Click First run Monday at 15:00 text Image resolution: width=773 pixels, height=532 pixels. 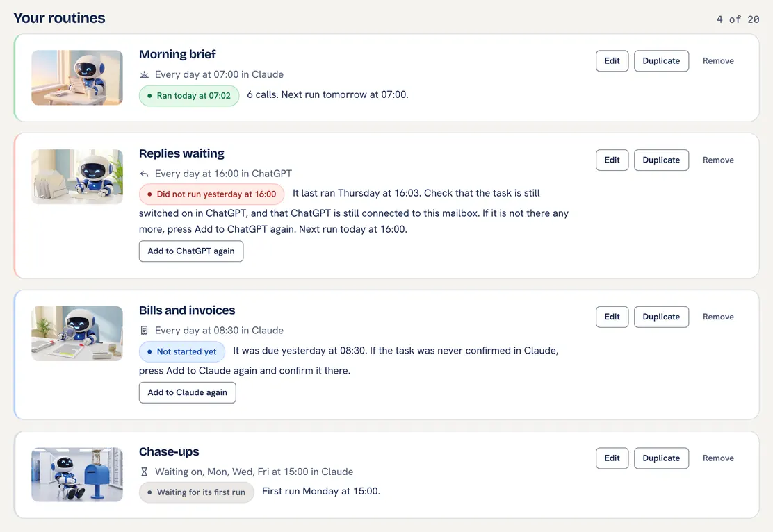point(321,491)
